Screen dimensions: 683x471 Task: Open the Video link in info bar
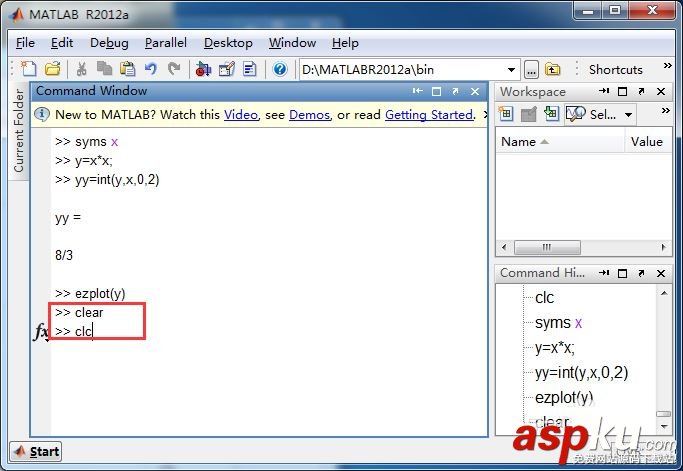pos(241,115)
